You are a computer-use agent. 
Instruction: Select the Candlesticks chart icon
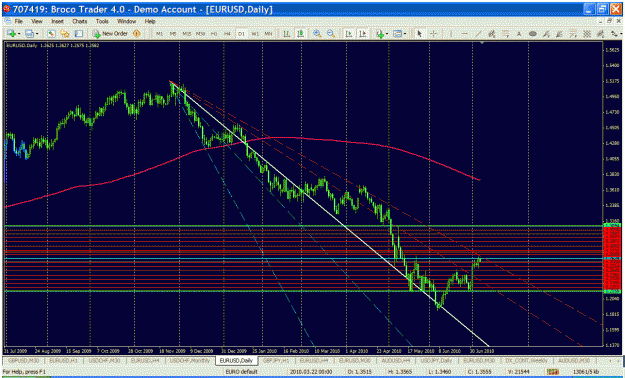coord(300,34)
